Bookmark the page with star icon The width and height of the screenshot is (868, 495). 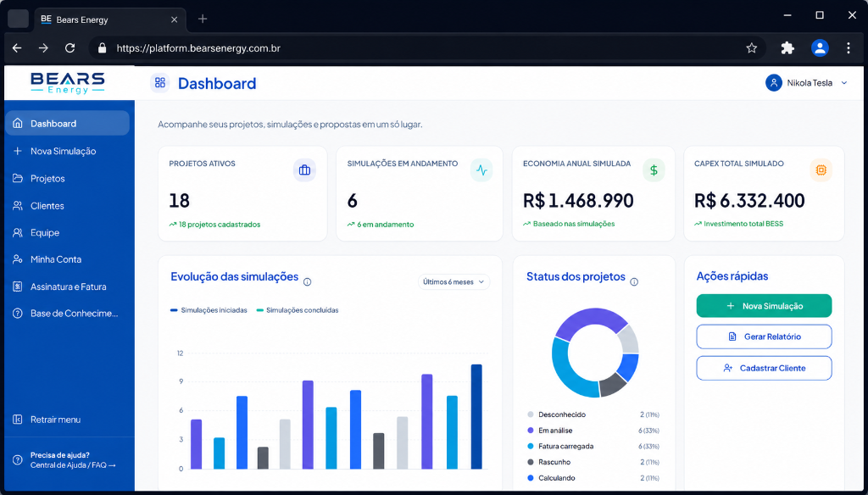pos(751,48)
